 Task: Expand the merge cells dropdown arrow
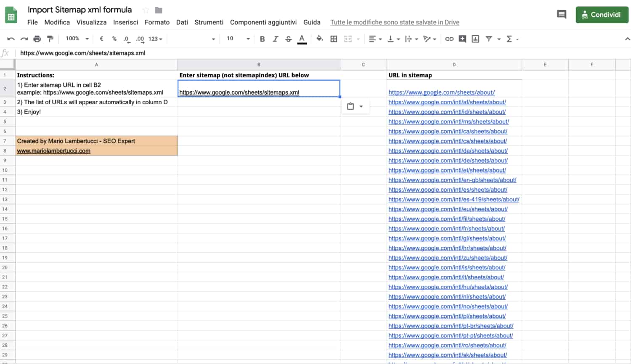click(358, 39)
